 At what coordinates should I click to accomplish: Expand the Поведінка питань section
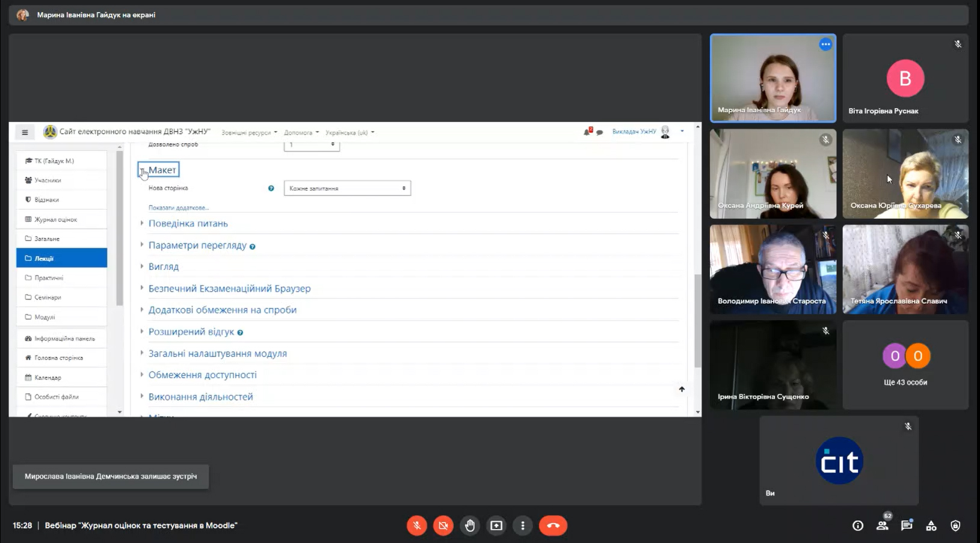click(188, 224)
